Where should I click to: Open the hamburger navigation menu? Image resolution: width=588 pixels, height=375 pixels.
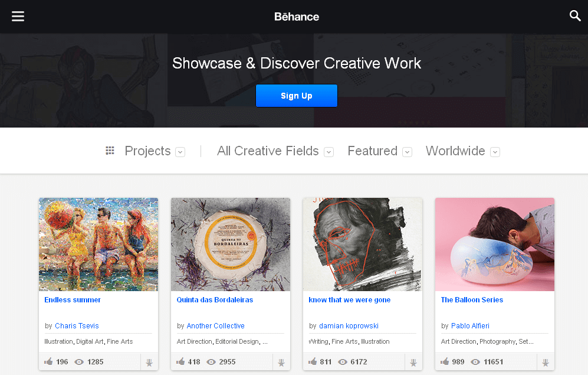click(18, 16)
